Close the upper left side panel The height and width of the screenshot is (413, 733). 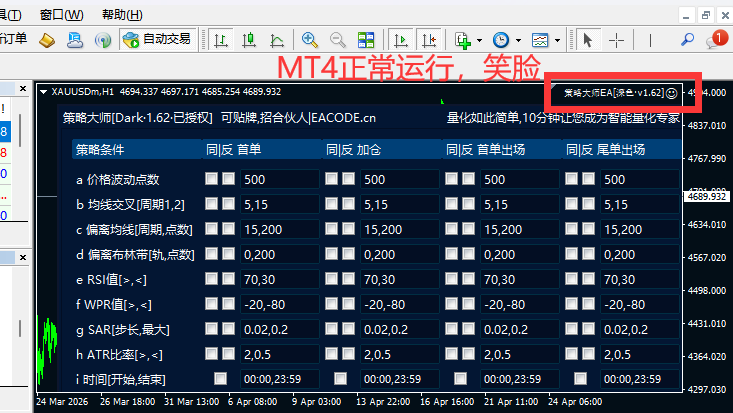tap(23, 88)
